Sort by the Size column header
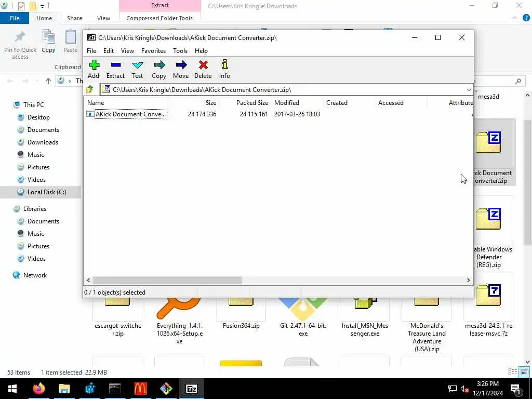Screen dimensions: 532x399 193,103
